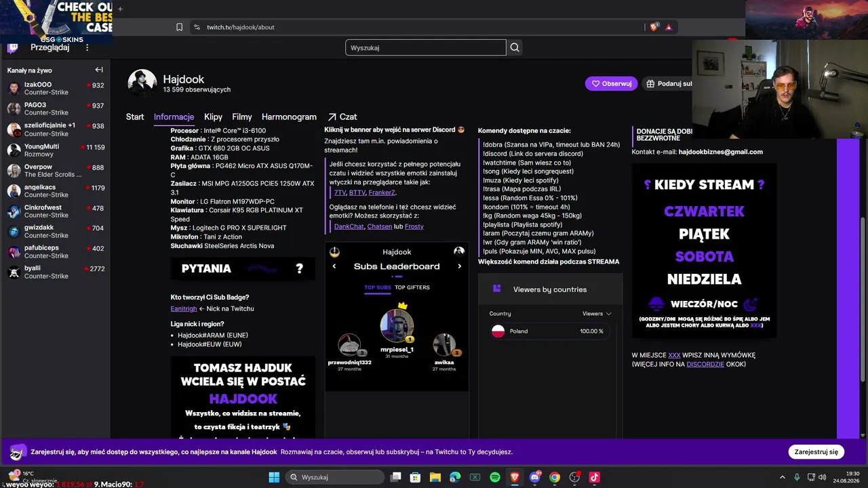The height and width of the screenshot is (488, 868).
Task: Open the Brave Shields lion icon
Action: pos(654,27)
